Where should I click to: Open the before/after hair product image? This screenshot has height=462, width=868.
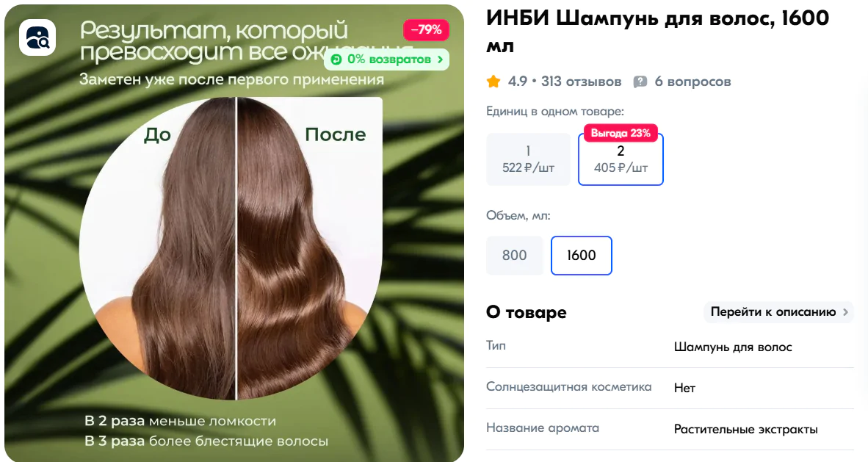pos(234,234)
